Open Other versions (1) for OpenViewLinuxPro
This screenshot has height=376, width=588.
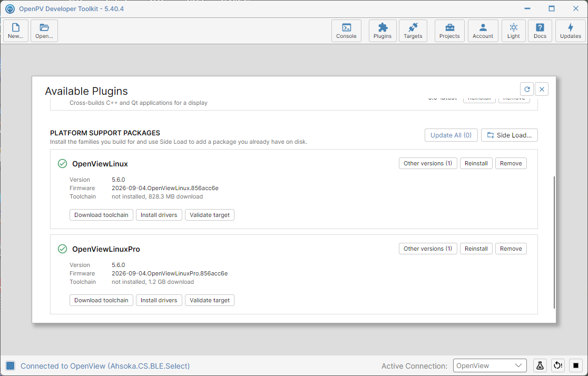click(428, 249)
